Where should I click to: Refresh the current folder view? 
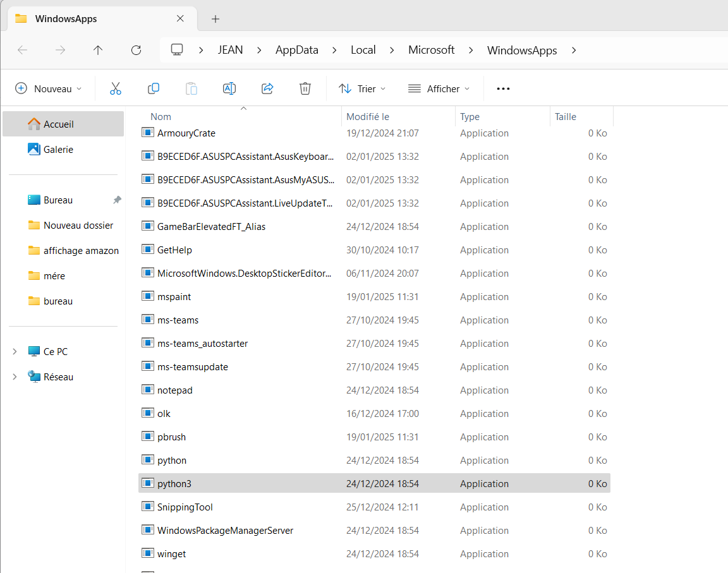pyautogui.click(x=136, y=50)
